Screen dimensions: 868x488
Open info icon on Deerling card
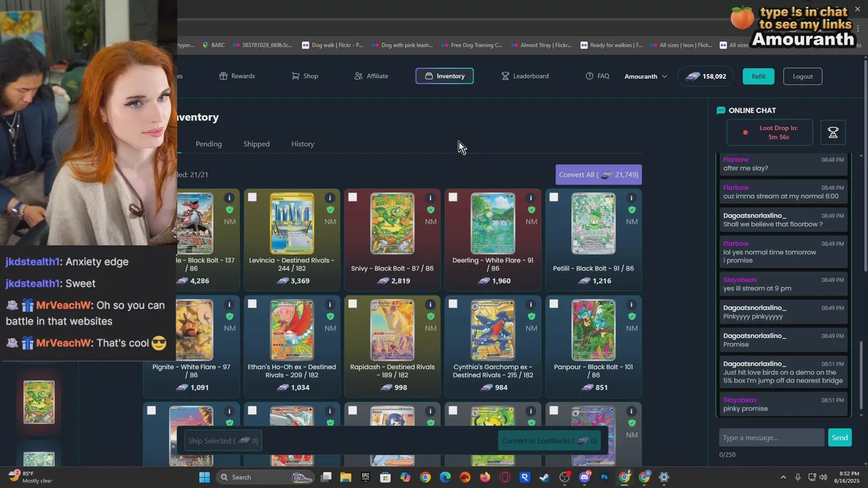tap(531, 198)
